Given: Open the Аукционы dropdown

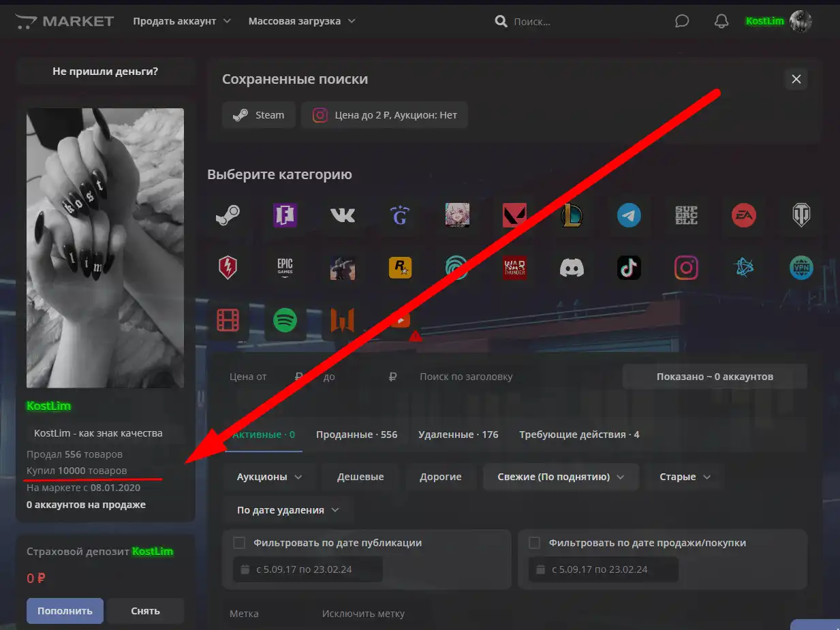Looking at the screenshot, I should pyautogui.click(x=269, y=477).
